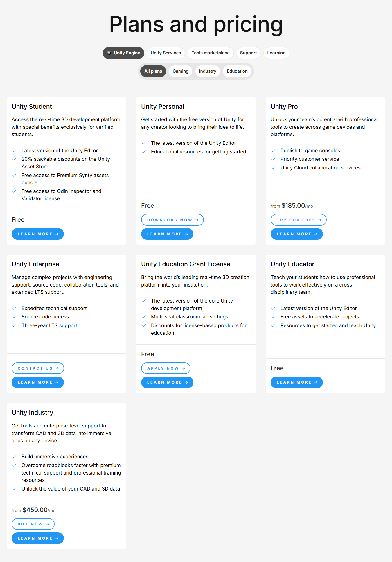Learn more about Unity Industry plan

(x=38, y=538)
